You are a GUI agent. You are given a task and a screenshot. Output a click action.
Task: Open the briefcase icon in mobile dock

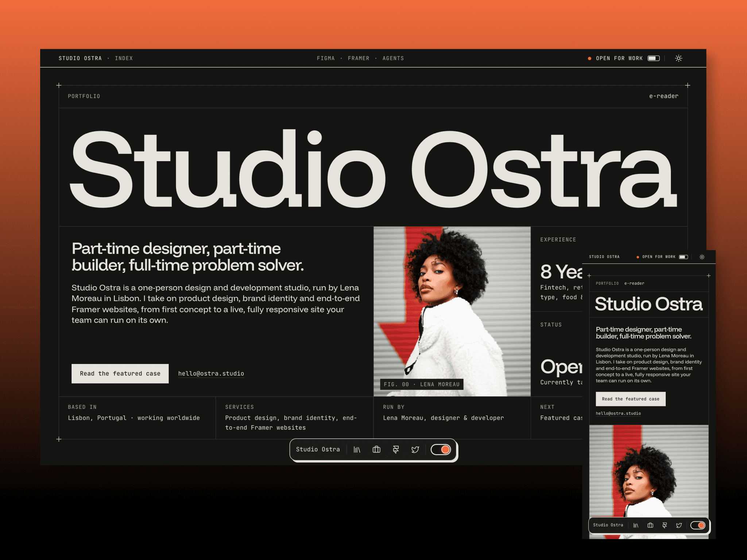pyautogui.click(x=650, y=525)
